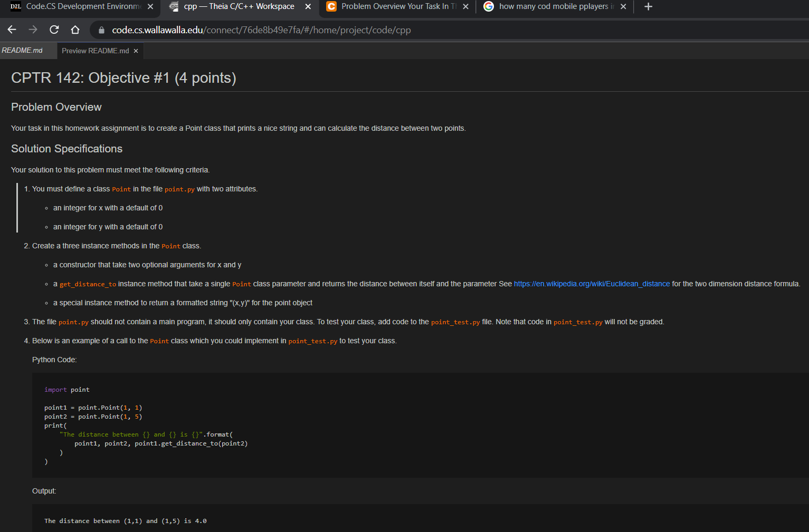Click the Google favicon on the last tab
The width and height of the screenshot is (809, 532).
pos(488,6)
